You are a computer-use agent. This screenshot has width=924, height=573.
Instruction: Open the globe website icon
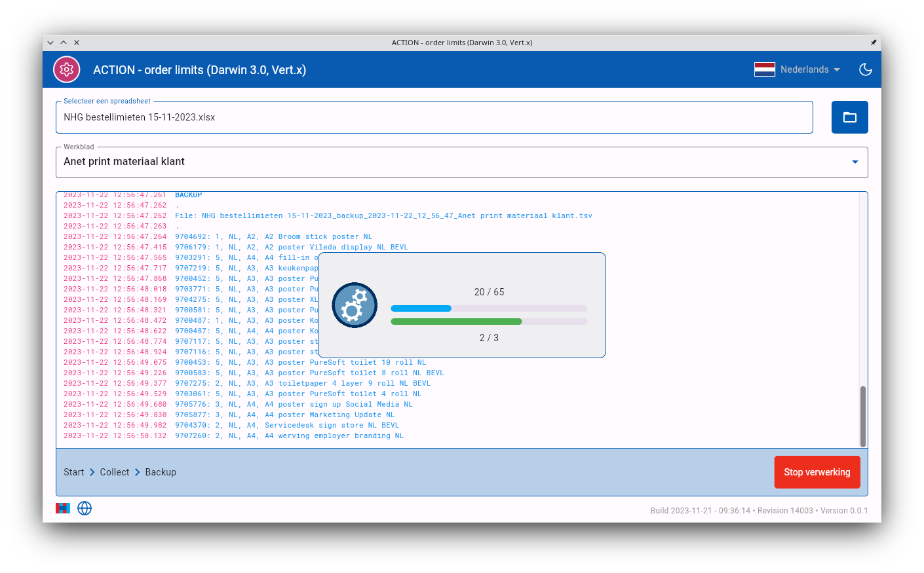point(85,508)
